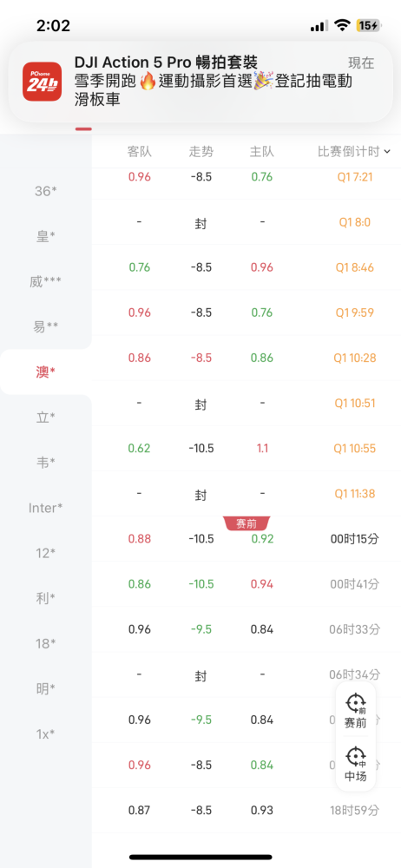401x868 pixels.
Task: Select the 0.87 away odds in last row
Action: [x=140, y=811]
